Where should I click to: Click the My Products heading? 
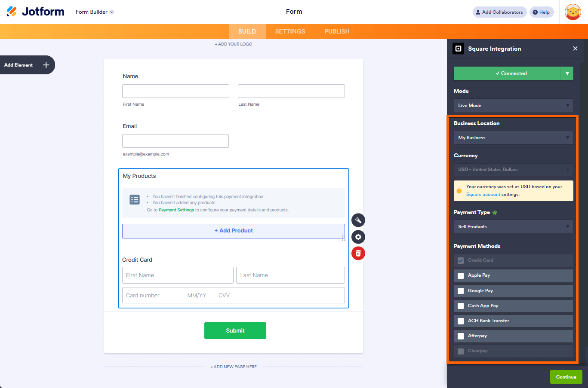139,176
